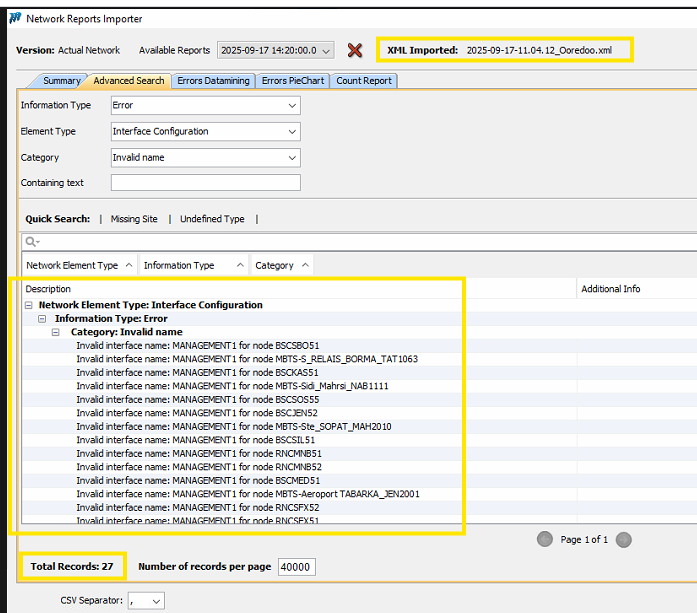Click the Missing Site quick search link
Viewport: 697px width, 613px height.
click(x=134, y=219)
